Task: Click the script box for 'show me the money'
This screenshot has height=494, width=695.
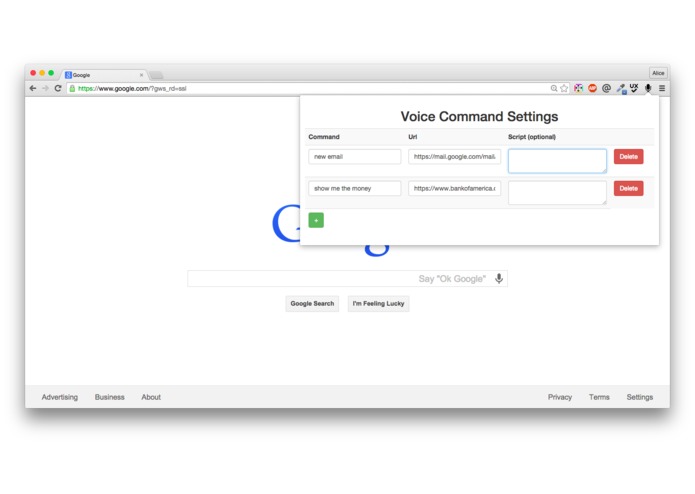Action: tap(557, 193)
